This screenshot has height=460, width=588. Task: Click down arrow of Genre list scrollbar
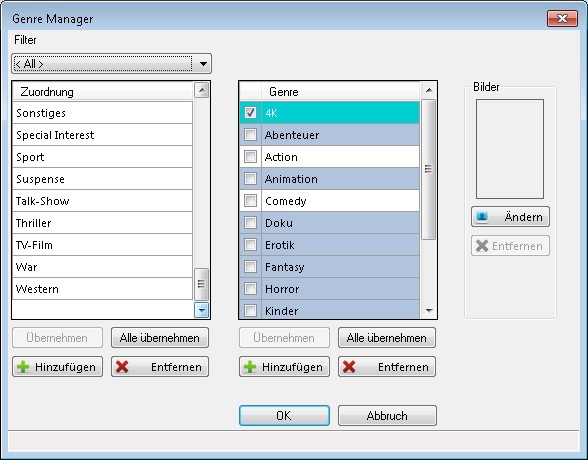tap(429, 311)
